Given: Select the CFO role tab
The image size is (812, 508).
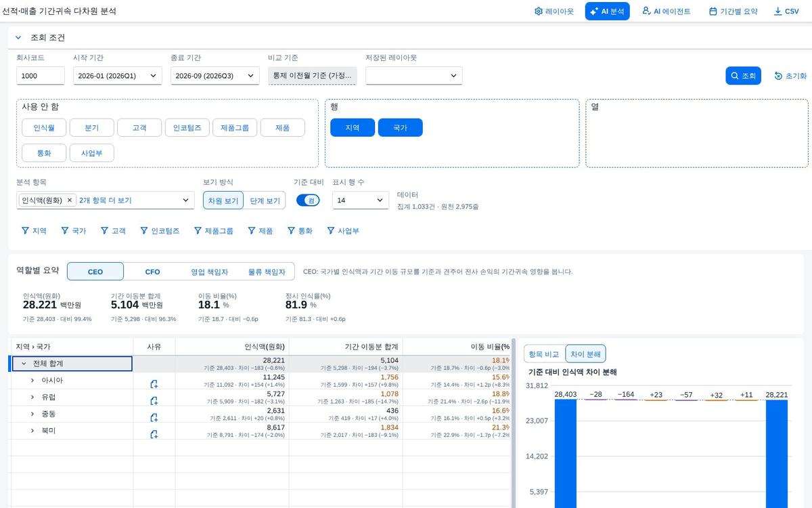Looking at the screenshot, I should point(153,272).
